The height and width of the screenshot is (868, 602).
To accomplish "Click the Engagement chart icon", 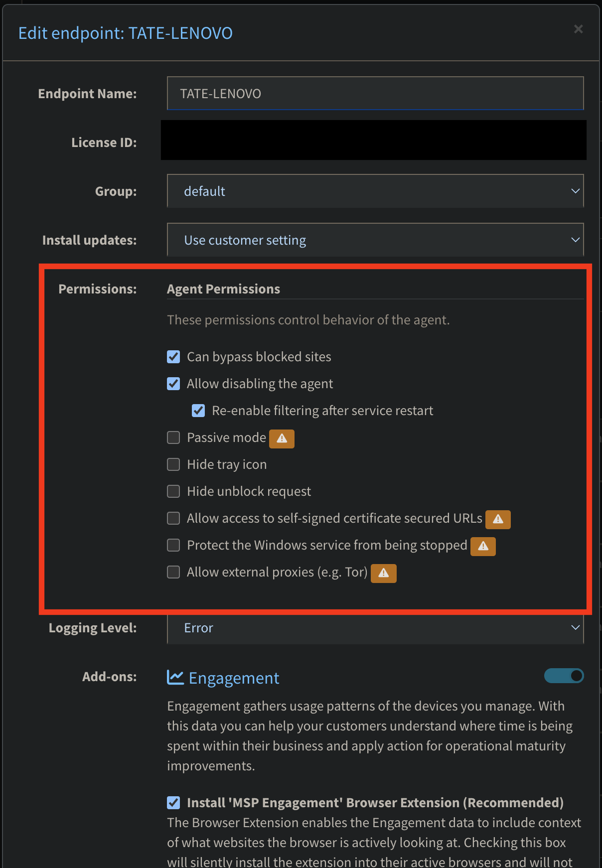I will [x=174, y=677].
